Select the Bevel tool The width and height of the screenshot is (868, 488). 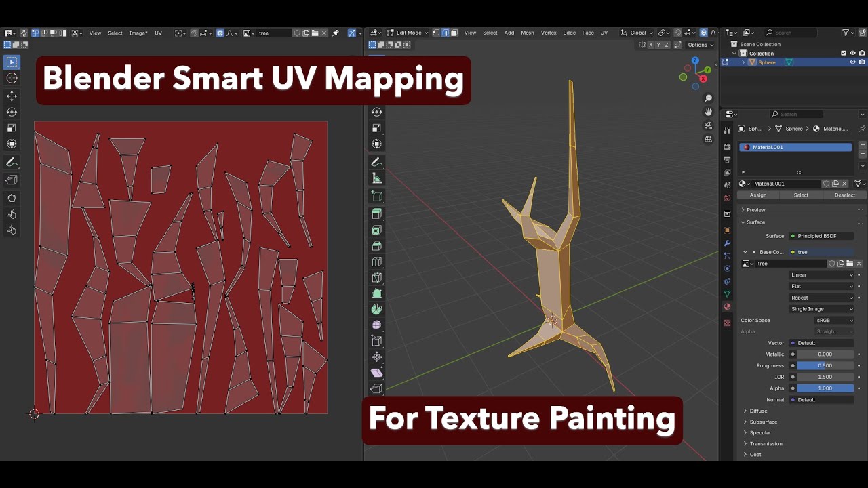tap(377, 246)
